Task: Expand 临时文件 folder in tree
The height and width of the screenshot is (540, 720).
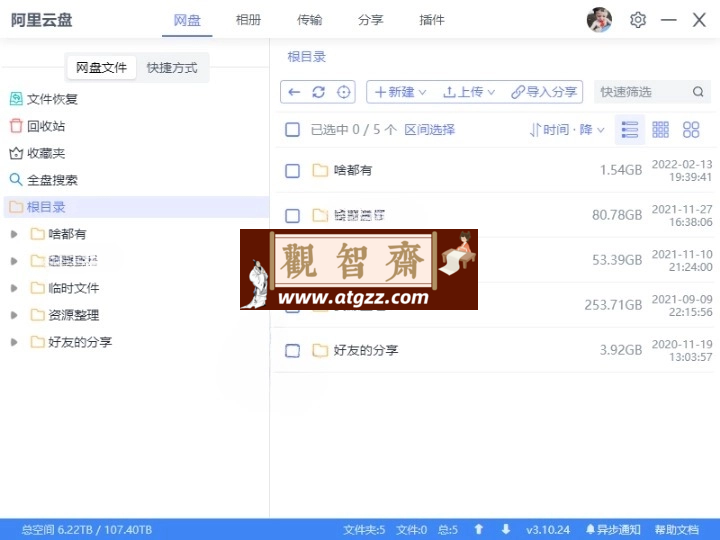Action: pos(14,288)
